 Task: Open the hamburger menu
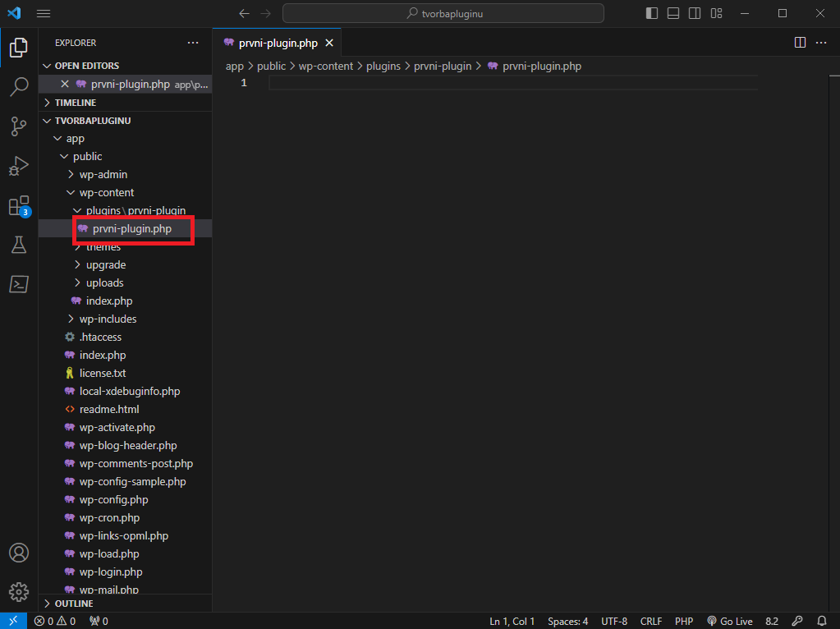coord(44,13)
